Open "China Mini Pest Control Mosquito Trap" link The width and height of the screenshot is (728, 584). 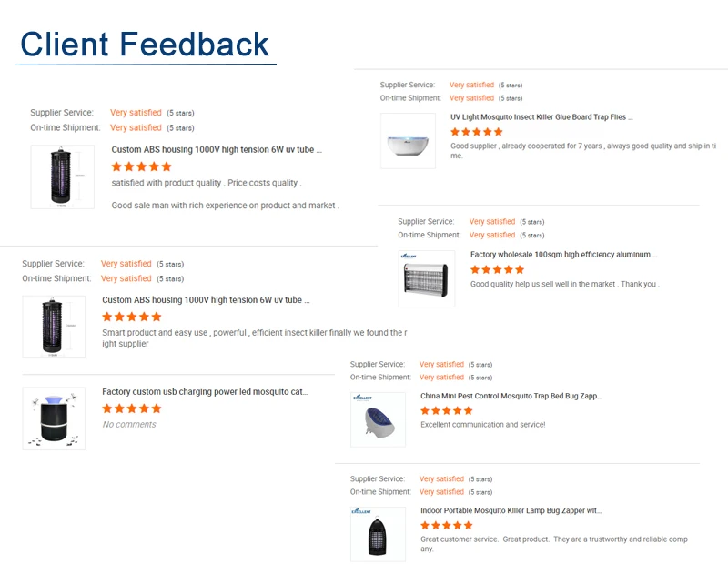(x=511, y=397)
